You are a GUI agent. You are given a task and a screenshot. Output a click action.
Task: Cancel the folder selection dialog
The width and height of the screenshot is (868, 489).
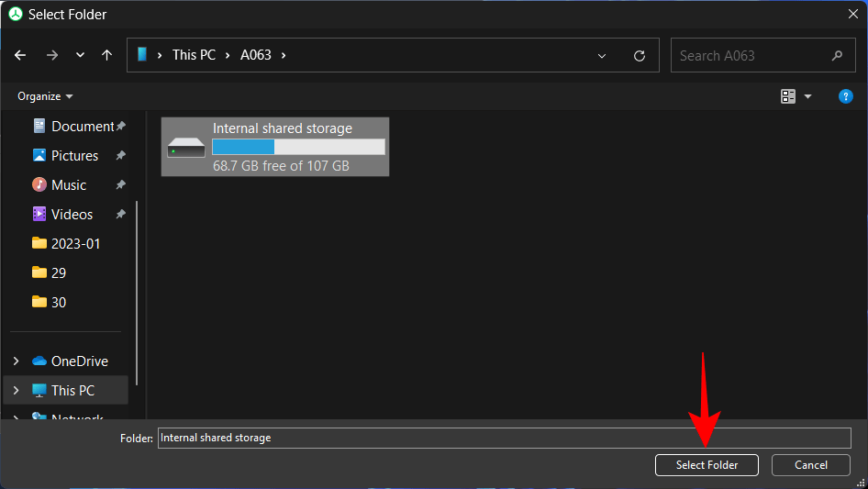tap(811, 465)
